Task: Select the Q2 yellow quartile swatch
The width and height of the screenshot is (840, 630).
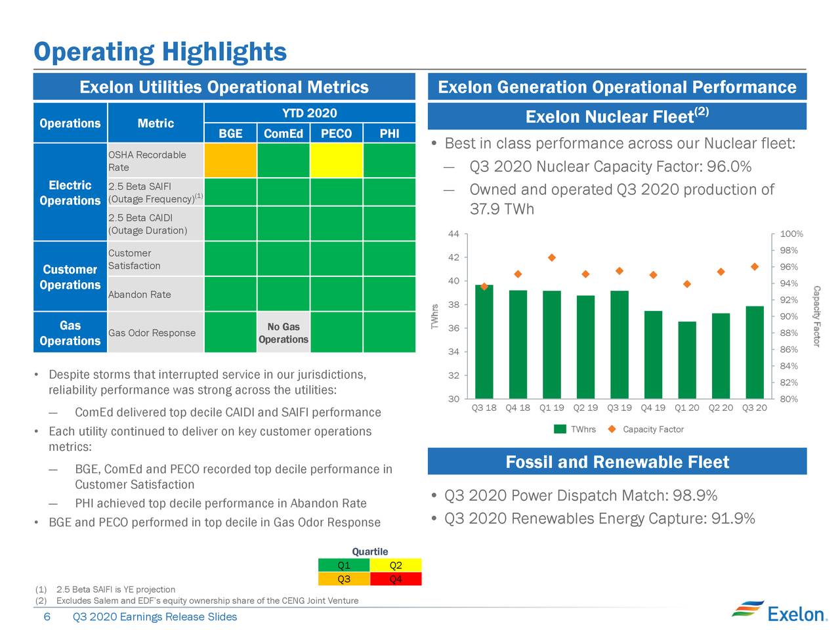Action: click(x=396, y=566)
